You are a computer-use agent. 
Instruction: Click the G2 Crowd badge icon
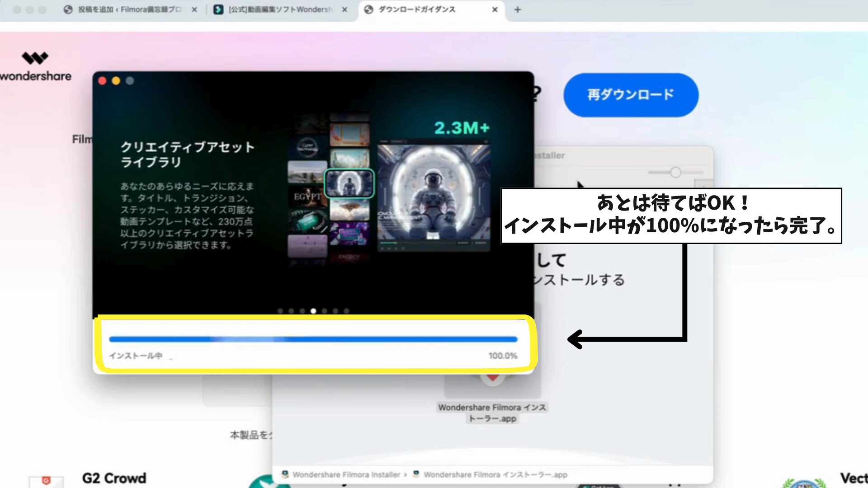[46, 480]
